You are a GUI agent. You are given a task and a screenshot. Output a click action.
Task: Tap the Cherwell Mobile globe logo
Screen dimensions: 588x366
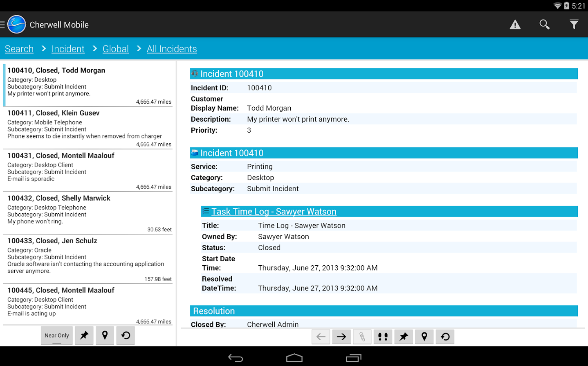point(17,25)
